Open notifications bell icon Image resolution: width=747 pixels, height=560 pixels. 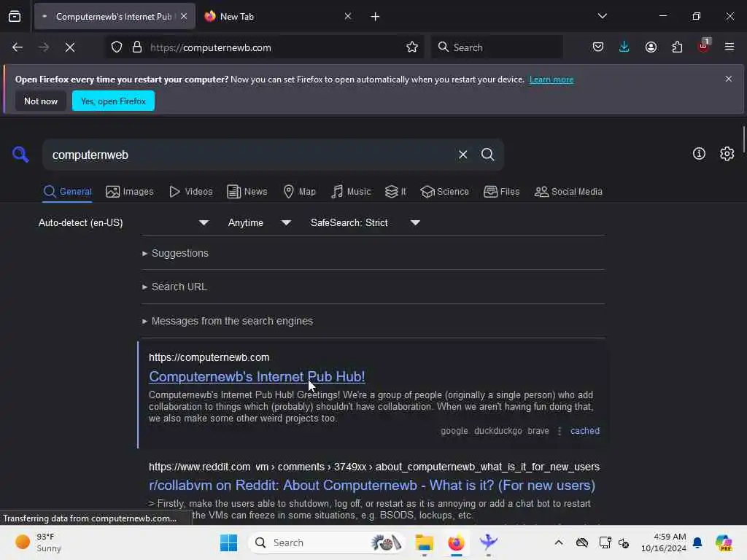[697, 542]
